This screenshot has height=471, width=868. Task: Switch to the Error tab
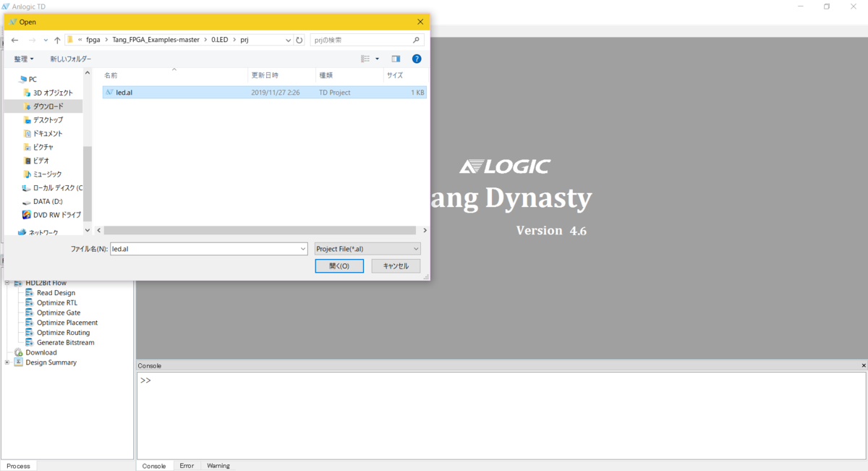point(187,466)
